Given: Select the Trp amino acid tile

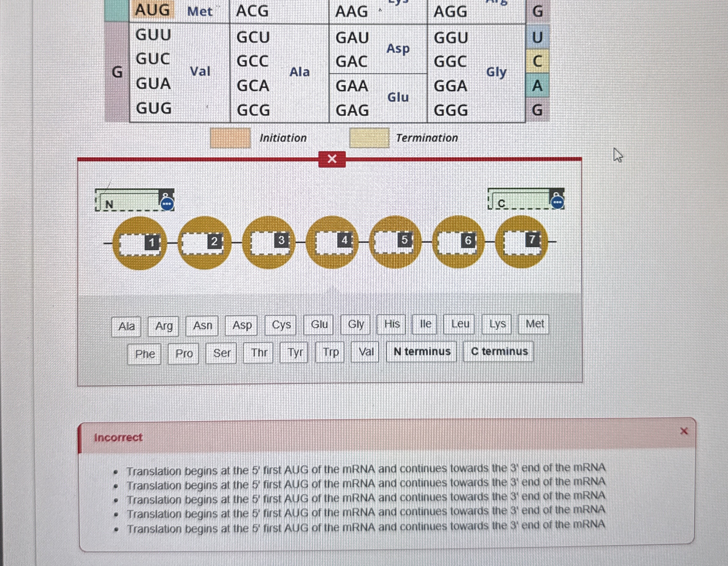Looking at the screenshot, I should (330, 352).
